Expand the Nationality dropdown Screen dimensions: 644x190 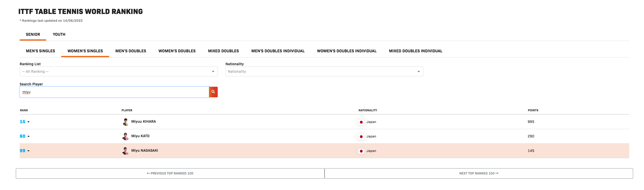[x=324, y=71]
